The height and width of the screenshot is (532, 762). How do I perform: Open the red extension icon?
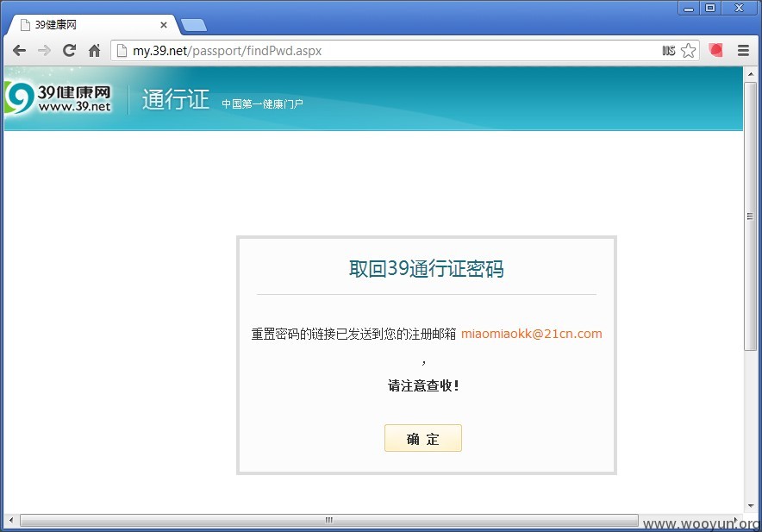715,50
